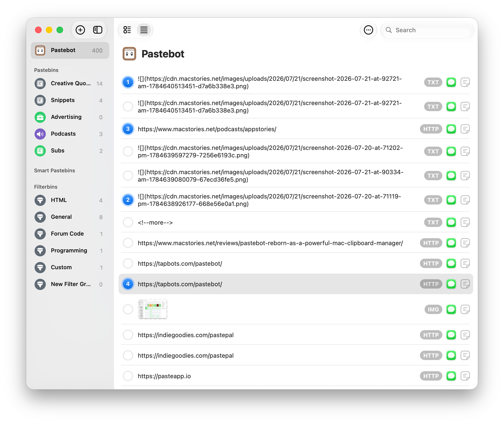
Task: Open the Pastebot main clipboard in sidebar
Action: click(x=70, y=50)
